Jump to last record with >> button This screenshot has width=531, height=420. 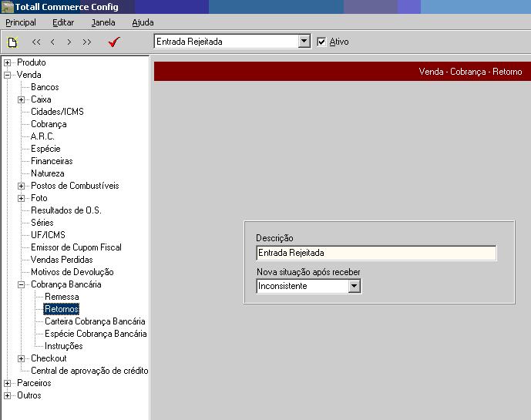86,42
